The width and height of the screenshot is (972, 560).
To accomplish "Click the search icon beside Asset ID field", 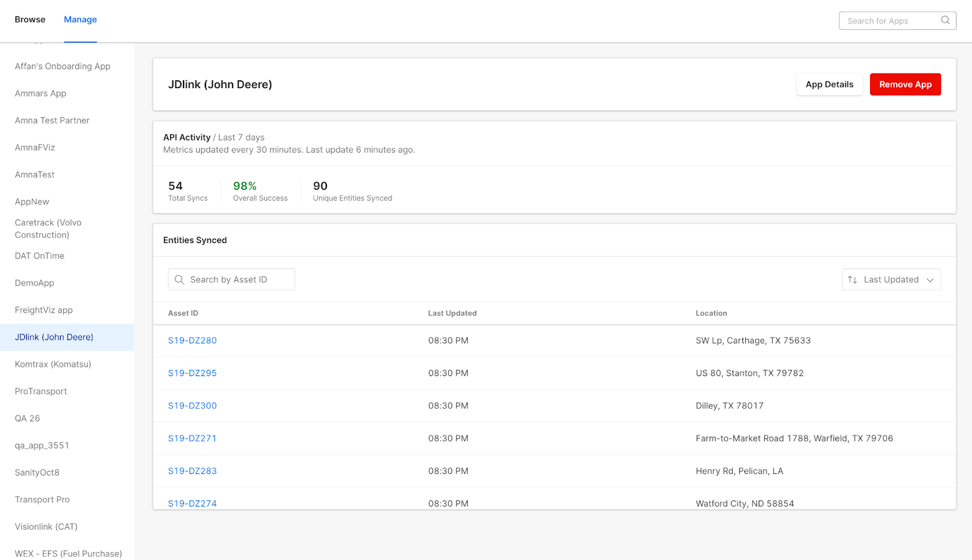I will 179,279.
